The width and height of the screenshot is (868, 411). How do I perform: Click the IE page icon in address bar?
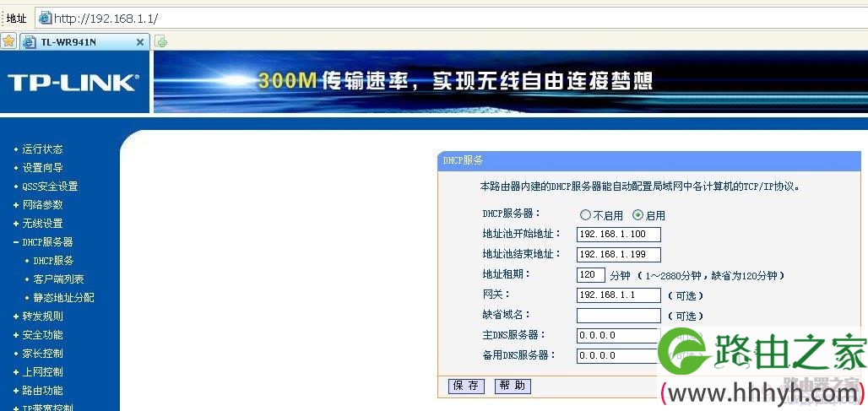click(x=46, y=18)
